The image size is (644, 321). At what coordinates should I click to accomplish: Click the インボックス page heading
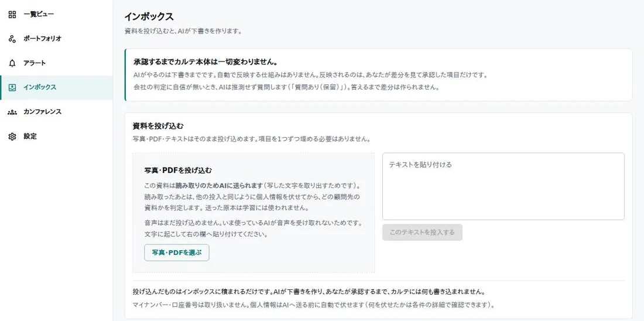pos(149,17)
